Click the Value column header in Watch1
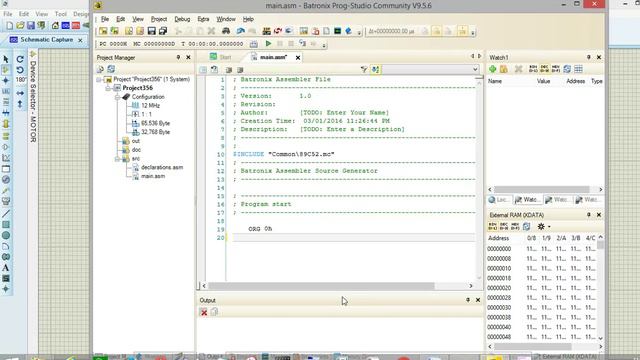This screenshot has width=640, height=360. point(543,81)
